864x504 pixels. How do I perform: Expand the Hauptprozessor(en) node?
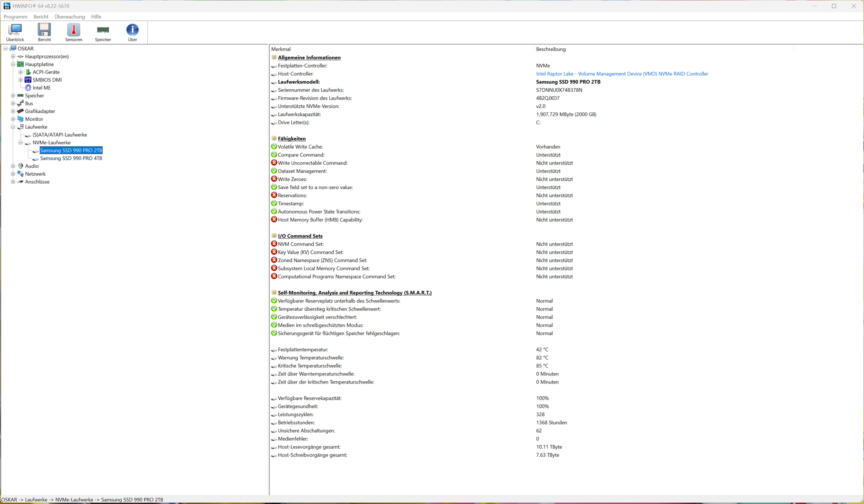pos(13,56)
